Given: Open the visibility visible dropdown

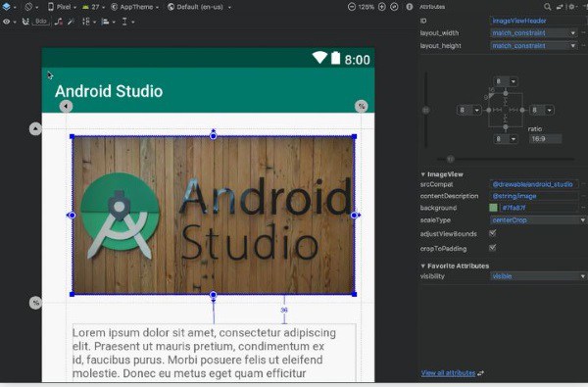Looking at the screenshot, I should click(538, 276).
